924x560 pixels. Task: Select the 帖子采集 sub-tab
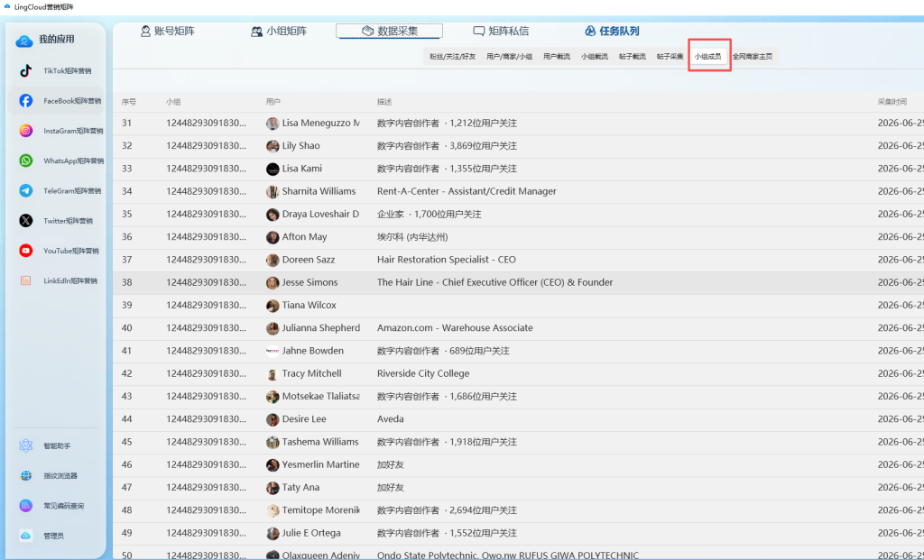(x=670, y=57)
